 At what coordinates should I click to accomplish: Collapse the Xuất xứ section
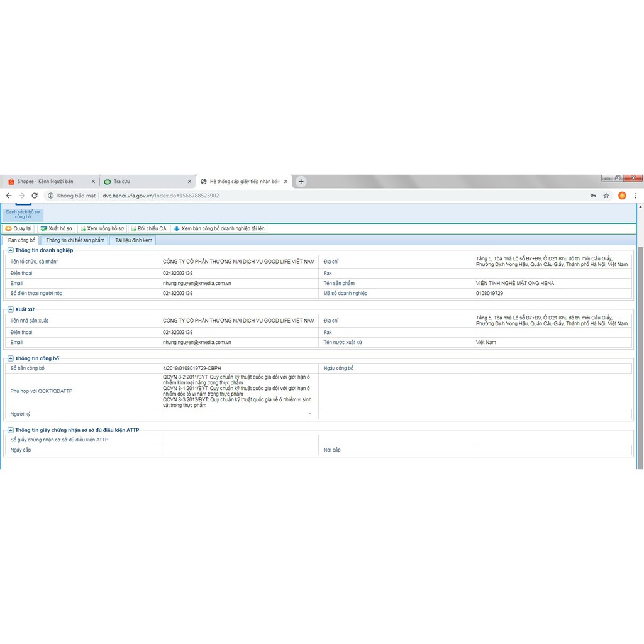click(11, 309)
